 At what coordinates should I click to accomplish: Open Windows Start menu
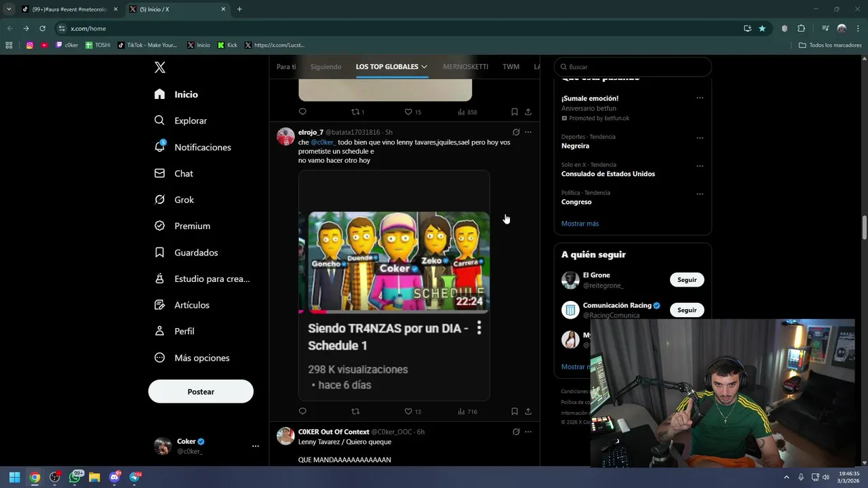[14, 477]
